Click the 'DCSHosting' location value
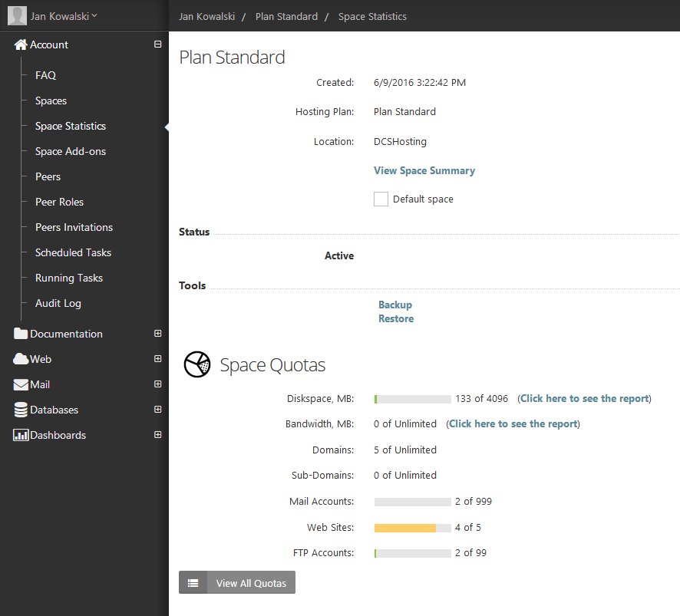Image resolution: width=680 pixels, height=616 pixels. [401, 142]
